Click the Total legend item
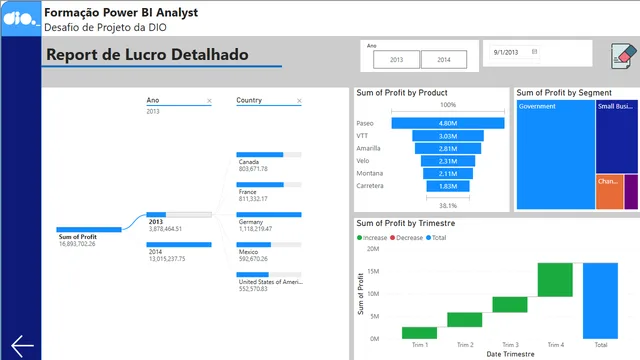The height and width of the screenshot is (360, 640). [x=436, y=238]
